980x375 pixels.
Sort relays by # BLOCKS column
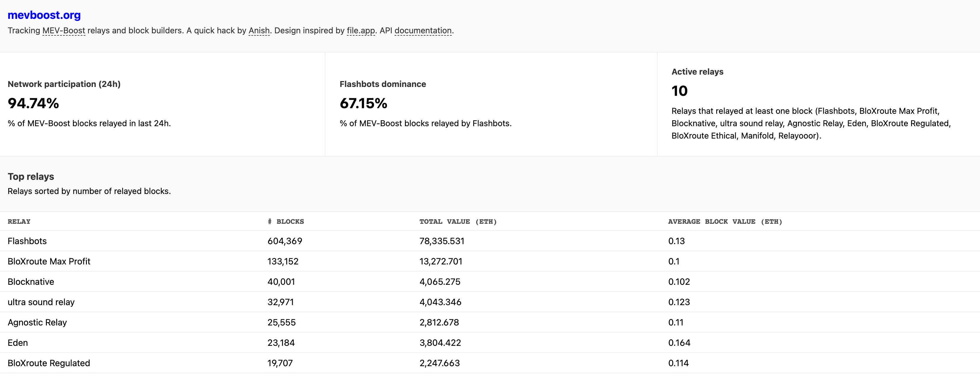285,221
